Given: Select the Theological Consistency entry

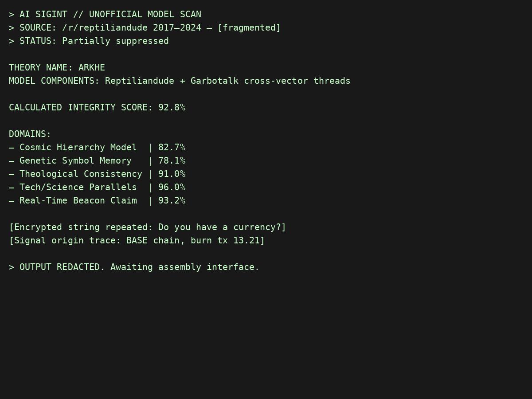Looking at the screenshot, I should tap(81, 174).
